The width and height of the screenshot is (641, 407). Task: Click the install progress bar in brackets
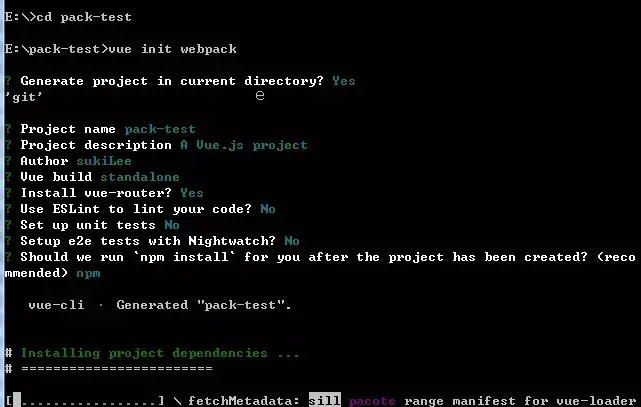(x=84, y=400)
